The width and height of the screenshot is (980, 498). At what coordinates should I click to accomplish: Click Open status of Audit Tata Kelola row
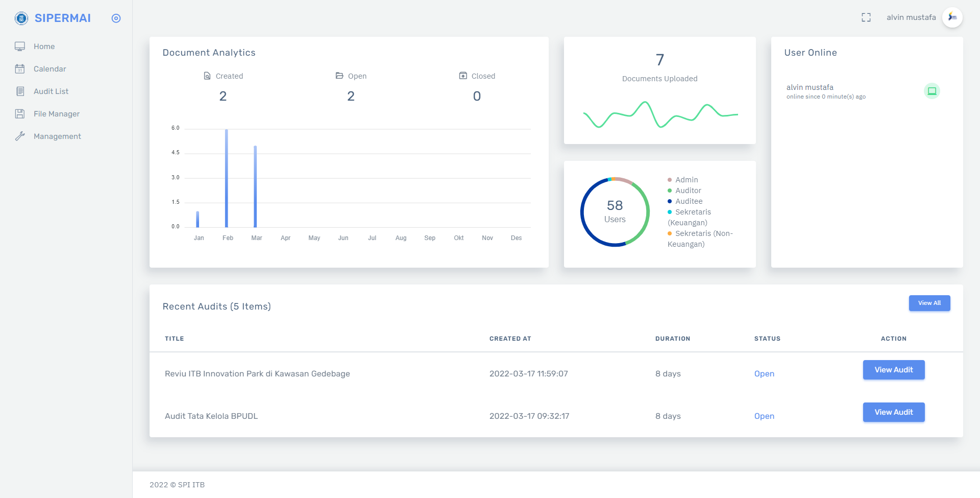pyautogui.click(x=764, y=416)
